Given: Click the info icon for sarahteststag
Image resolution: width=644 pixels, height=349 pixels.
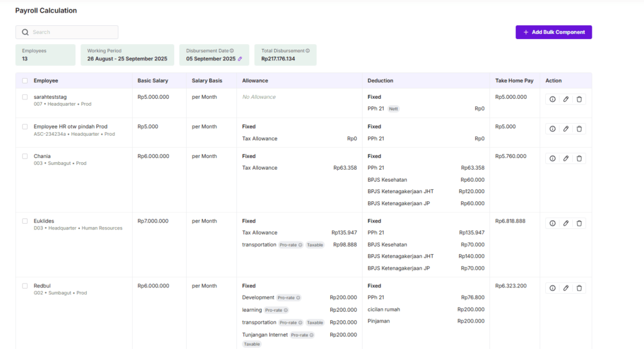Looking at the screenshot, I should tap(552, 99).
